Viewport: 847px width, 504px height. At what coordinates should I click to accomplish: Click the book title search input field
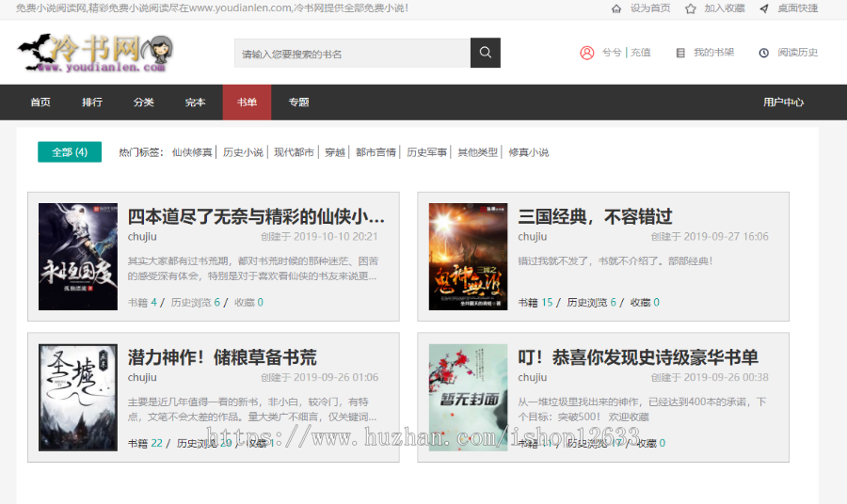click(x=352, y=53)
